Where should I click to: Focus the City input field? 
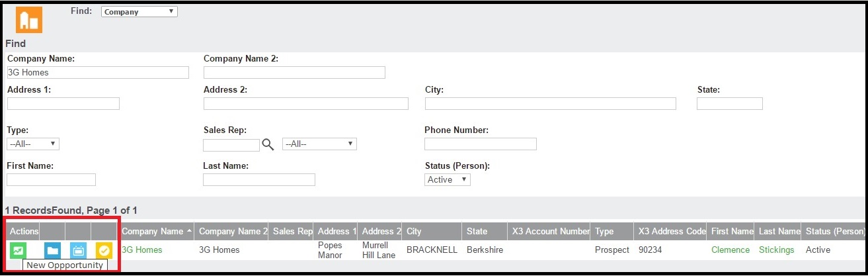(x=551, y=103)
